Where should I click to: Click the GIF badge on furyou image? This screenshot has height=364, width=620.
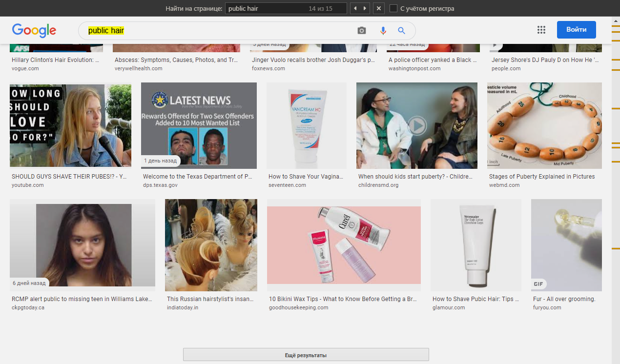pos(538,284)
